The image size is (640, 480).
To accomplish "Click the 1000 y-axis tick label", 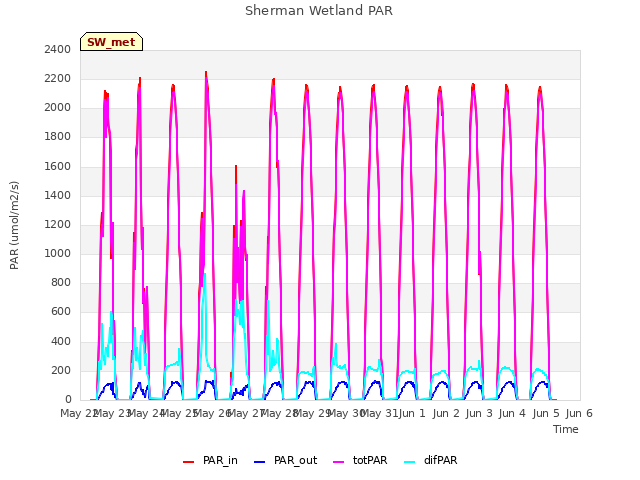I will click(58, 253).
